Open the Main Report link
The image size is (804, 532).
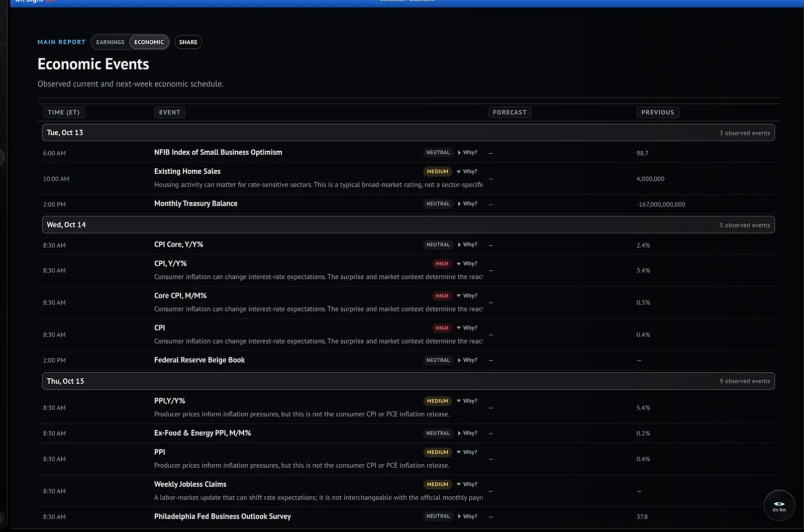(x=61, y=42)
